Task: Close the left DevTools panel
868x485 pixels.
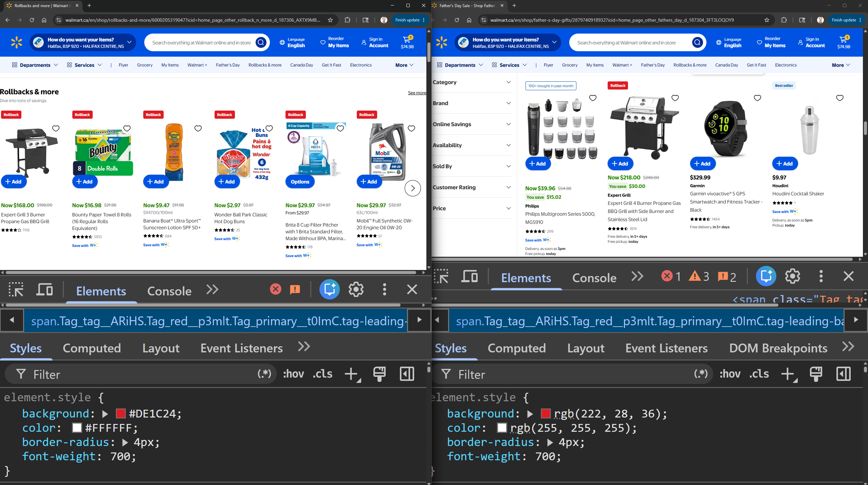Action: pos(412,290)
